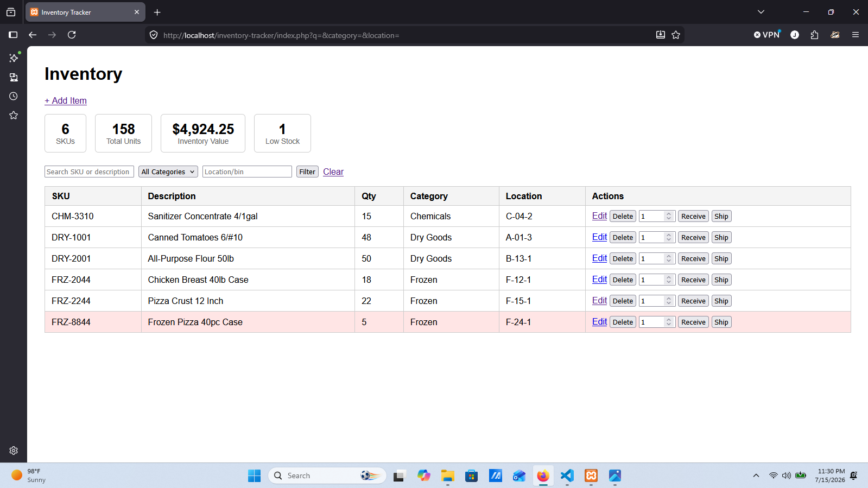Click the Search SKU or description field
Viewport: 868px width, 488px height.
click(89, 172)
